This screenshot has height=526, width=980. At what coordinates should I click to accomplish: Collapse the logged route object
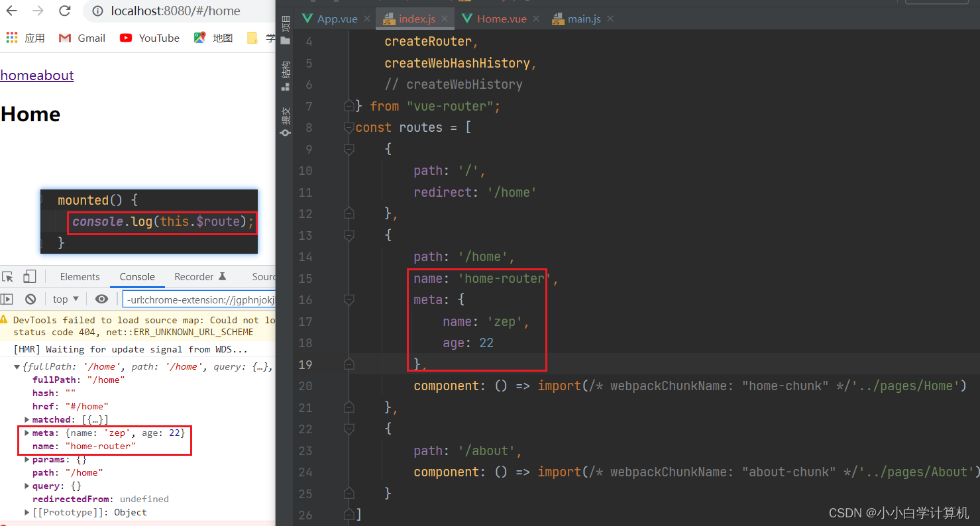point(17,367)
